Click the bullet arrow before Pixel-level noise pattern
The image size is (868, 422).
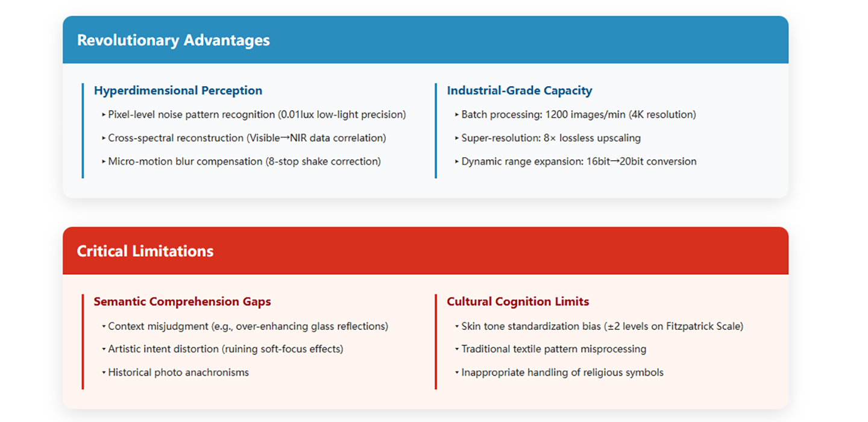tap(104, 115)
